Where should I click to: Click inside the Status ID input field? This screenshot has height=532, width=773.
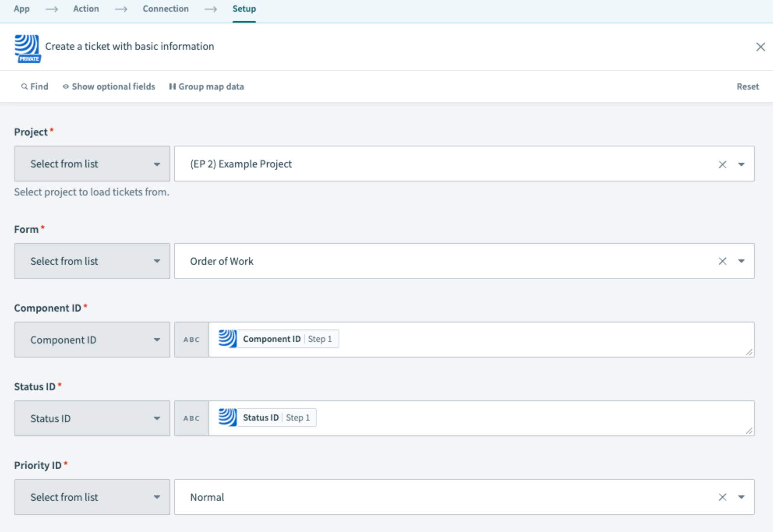[507, 418]
